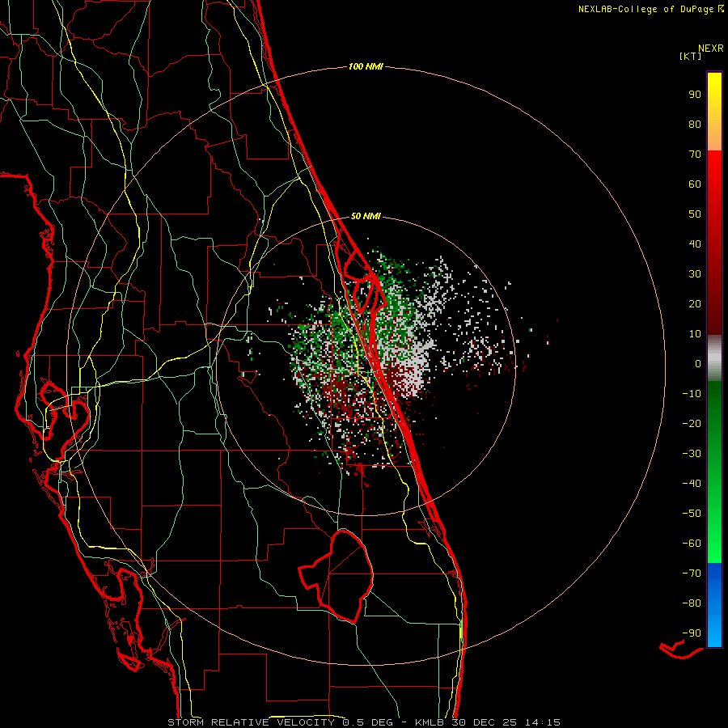Click the 60 value on velocity scale
Screen dimensions: 728x728
[695, 184]
